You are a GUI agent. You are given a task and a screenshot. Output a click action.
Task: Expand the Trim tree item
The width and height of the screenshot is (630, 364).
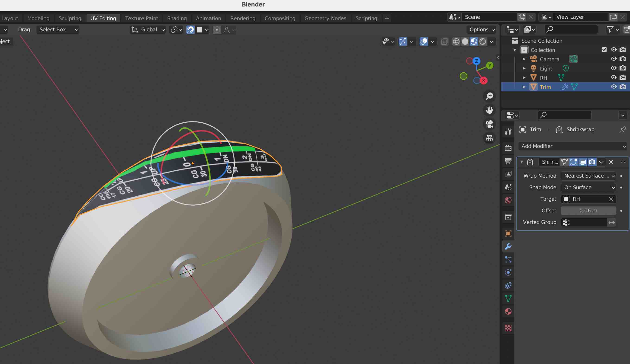524,87
